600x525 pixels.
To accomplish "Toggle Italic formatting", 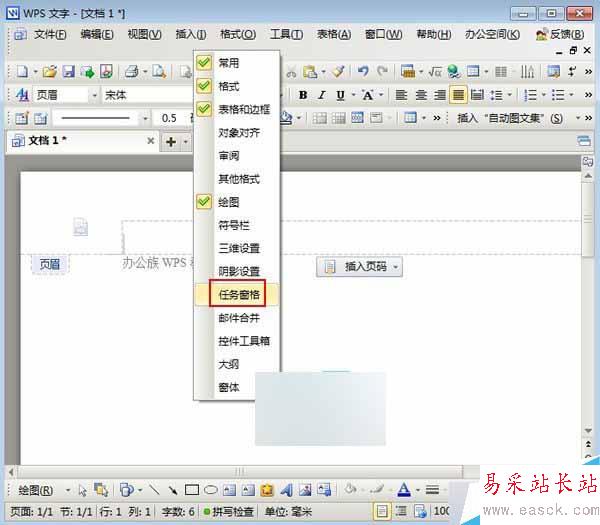I will click(x=322, y=95).
